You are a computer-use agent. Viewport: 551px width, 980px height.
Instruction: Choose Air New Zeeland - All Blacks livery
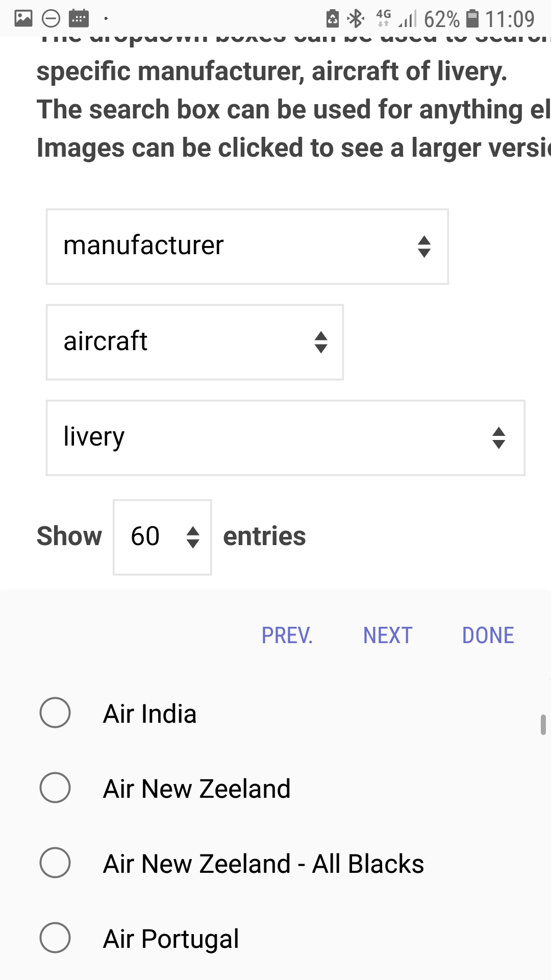click(55, 863)
